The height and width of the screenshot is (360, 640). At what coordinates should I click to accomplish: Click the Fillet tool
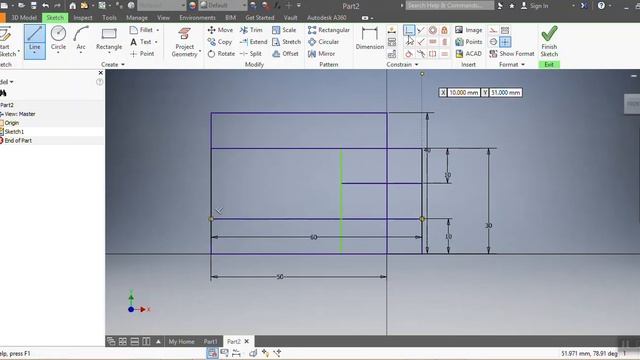click(x=141, y=30)
